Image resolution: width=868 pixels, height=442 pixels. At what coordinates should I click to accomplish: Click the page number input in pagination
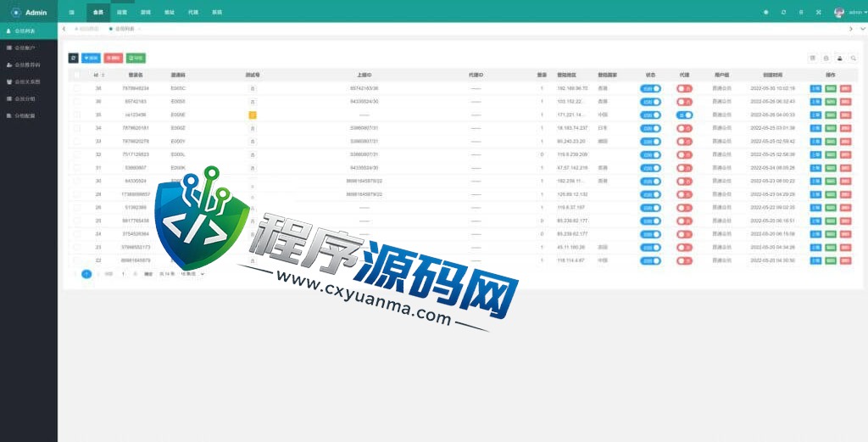click(124, 274)
